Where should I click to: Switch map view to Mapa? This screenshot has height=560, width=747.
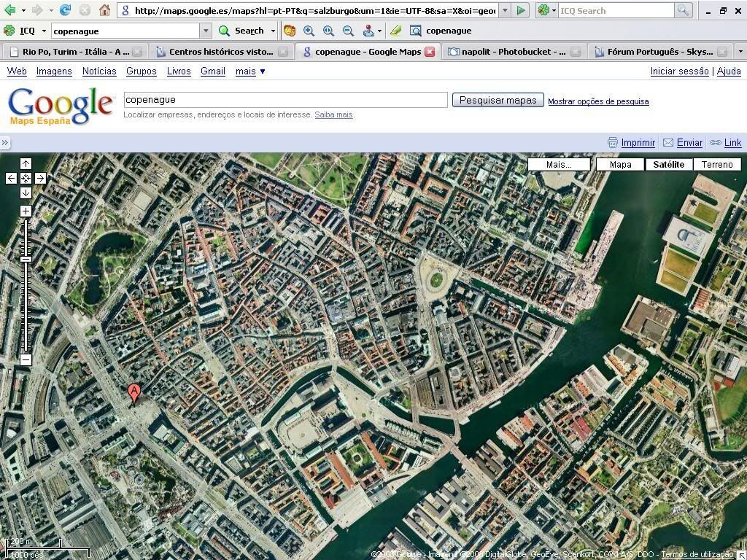(x=620, y=165)
